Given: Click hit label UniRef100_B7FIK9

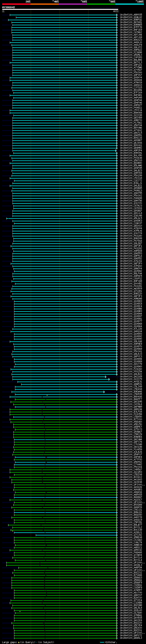Looking at the screenshot, I should (x=131, y=93).
